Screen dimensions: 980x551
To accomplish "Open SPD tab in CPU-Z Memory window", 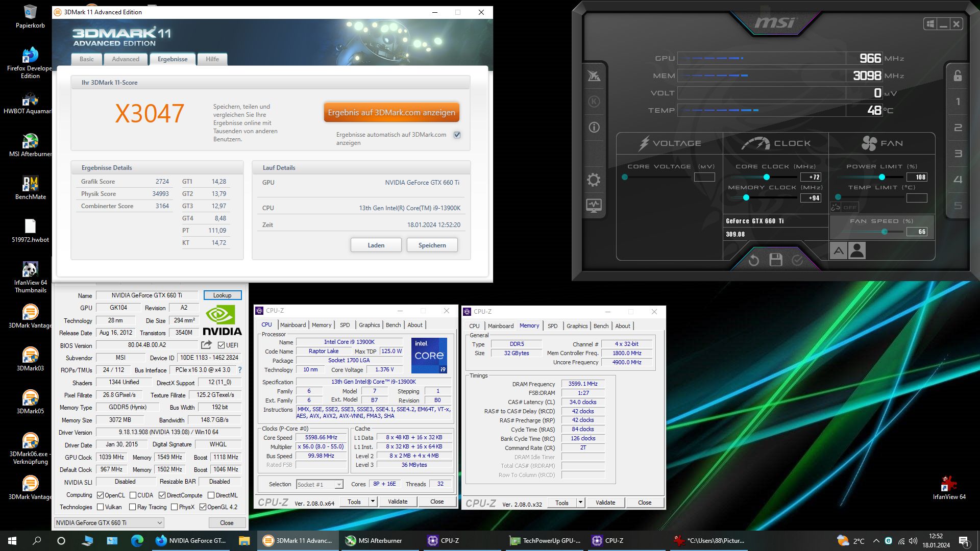I will (x=552, y=326).
